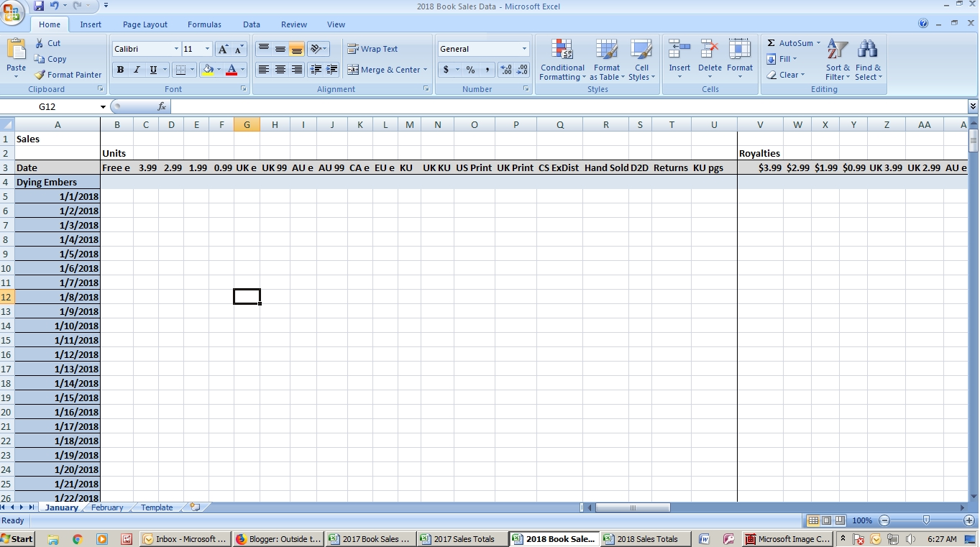Open the Format cells menu
The width and height of the screenshot is (980, 547).
[x=739, y=60]
